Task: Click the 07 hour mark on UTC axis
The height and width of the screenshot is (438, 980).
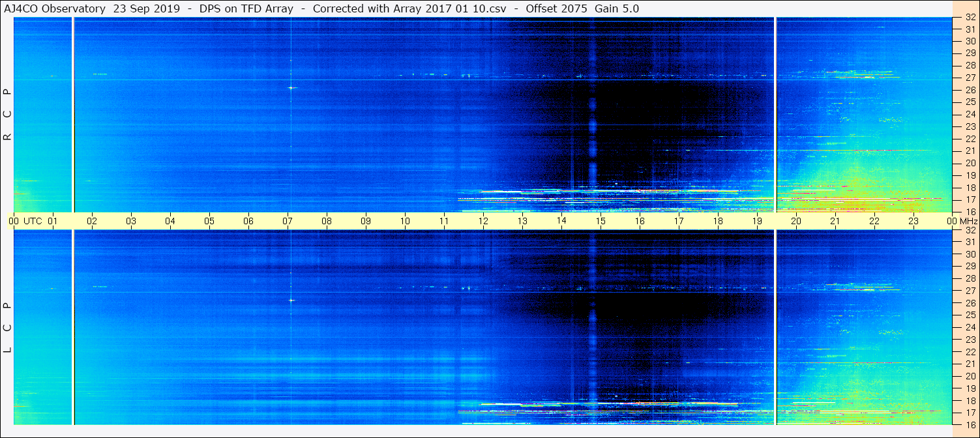Action: [x=288, y=222]
